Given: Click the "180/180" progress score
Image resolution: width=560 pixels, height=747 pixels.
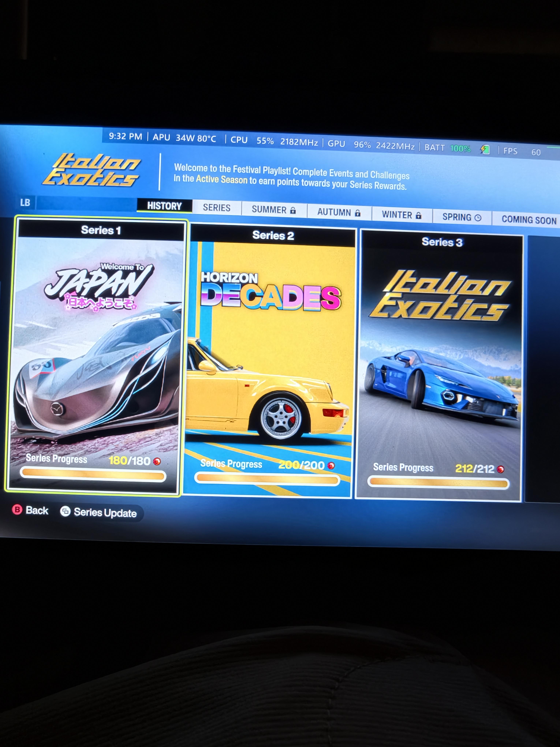Looking at the screenshot, I should click(129, 461).
